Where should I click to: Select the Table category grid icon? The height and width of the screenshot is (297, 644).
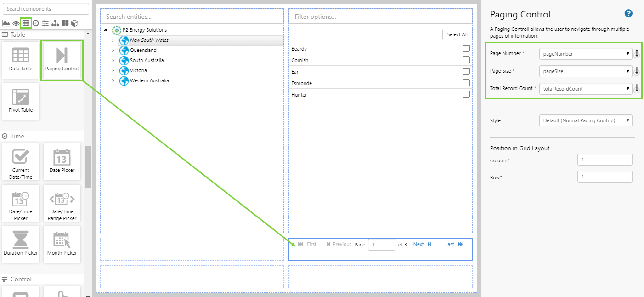(26, 23)
